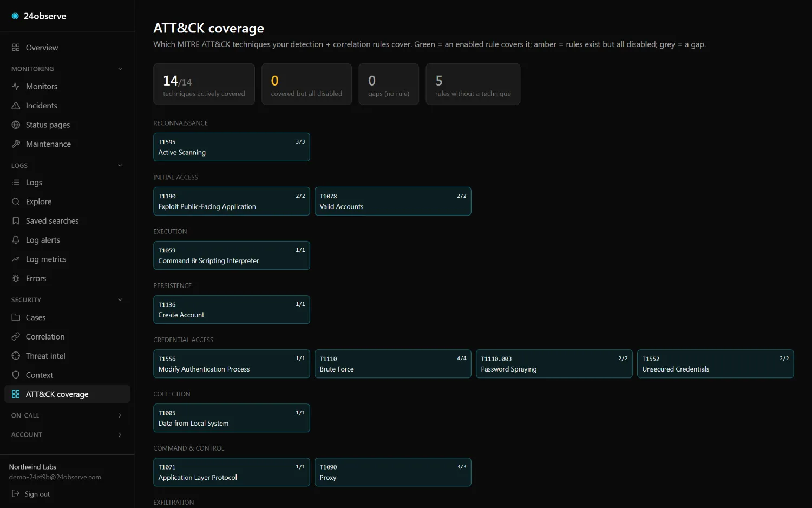Click the Status pages globe icon
Screen dimensions: 812x508
pos(16,125)
